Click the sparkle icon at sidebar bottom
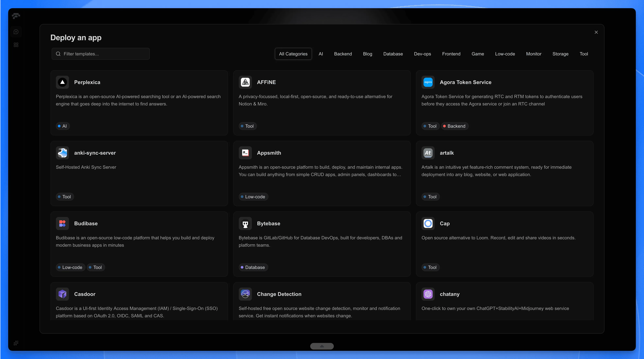The image size is (644, 359). coord(16,343)
